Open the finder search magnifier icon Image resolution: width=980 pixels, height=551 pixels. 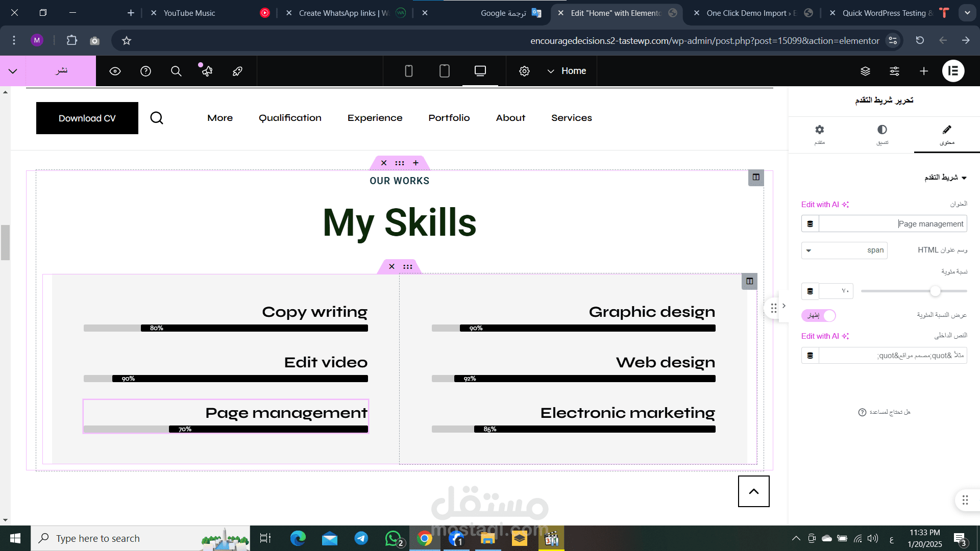tap(176, 71)
